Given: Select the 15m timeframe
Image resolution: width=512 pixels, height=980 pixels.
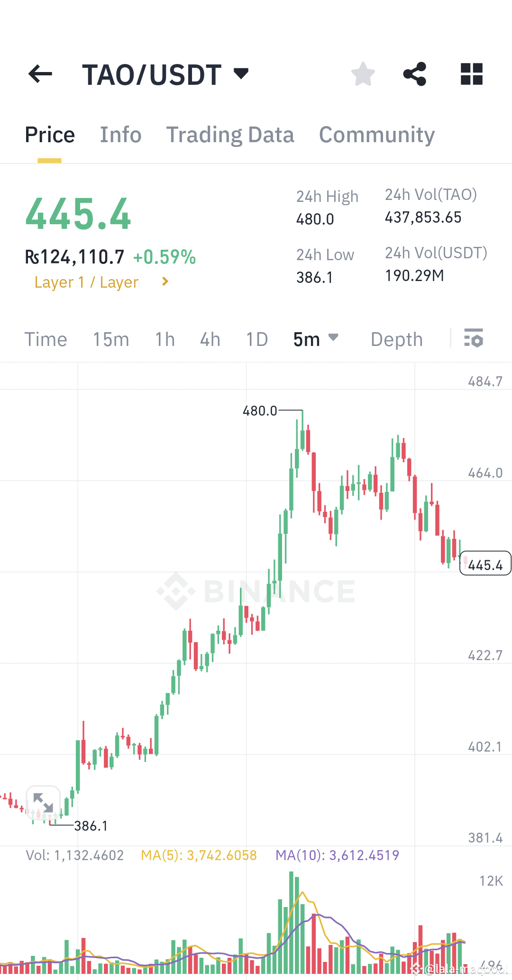Looking at the screenshot, I should point(111,339).
